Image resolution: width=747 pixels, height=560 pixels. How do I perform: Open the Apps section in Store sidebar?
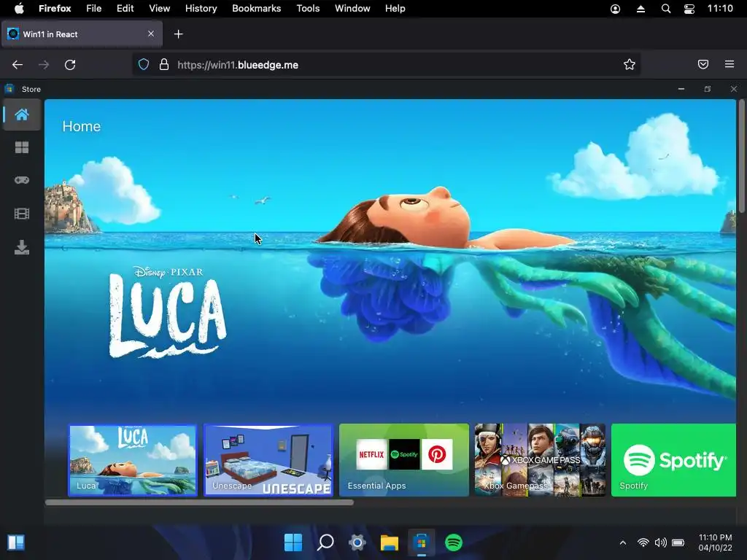point(21,147)
